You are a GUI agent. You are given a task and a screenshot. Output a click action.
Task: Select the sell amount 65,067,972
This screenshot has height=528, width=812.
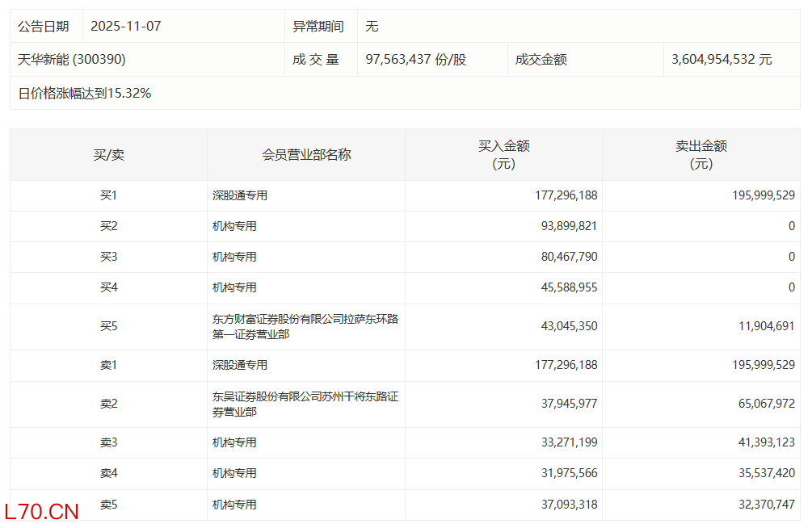(762, 404)
